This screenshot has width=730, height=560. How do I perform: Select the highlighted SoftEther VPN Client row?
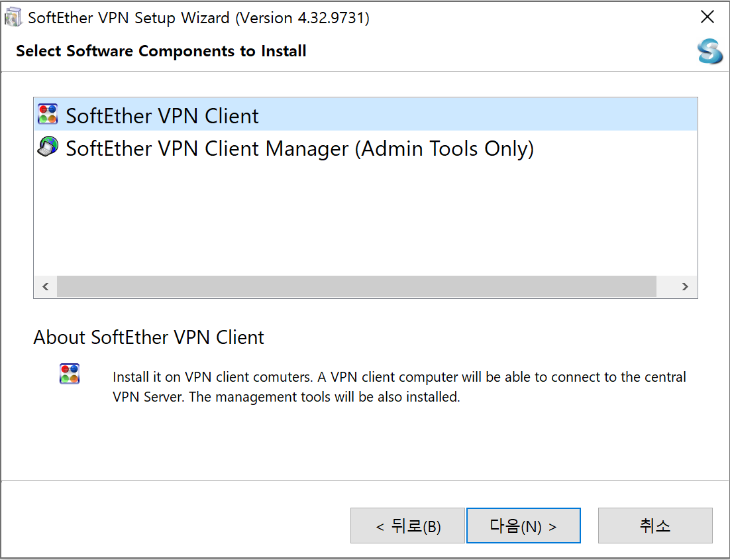[x=265, y=114]
